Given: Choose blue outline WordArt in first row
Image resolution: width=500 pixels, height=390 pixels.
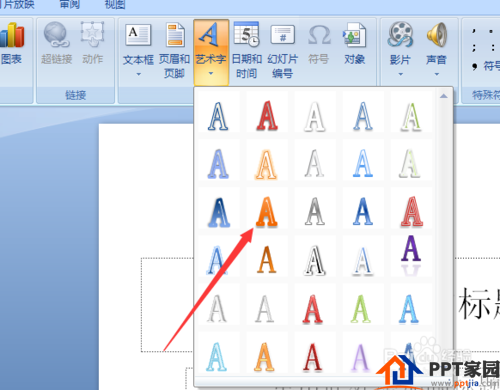Looking at the screenshot, I should [218, 116].
